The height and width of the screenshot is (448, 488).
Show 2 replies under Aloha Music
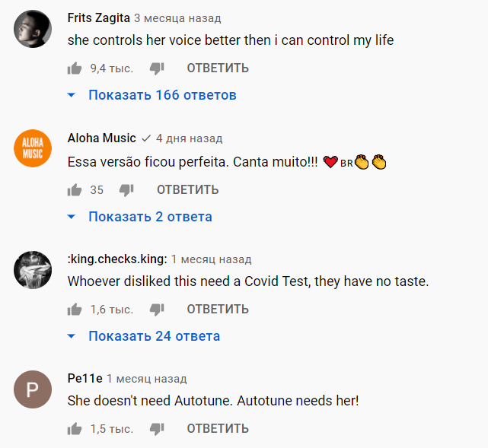tap(149, 217)
